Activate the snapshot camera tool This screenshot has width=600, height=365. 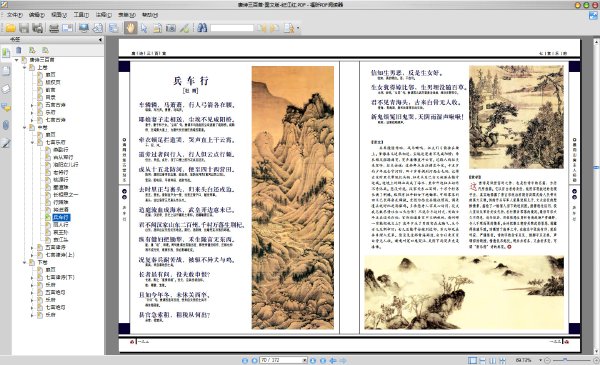pos(171,28)
